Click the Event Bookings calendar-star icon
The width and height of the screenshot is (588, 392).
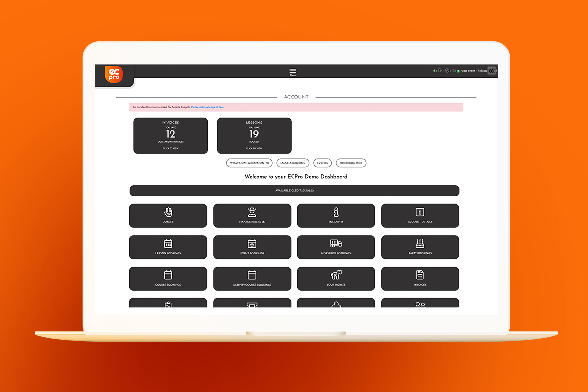tap(252, 243)
